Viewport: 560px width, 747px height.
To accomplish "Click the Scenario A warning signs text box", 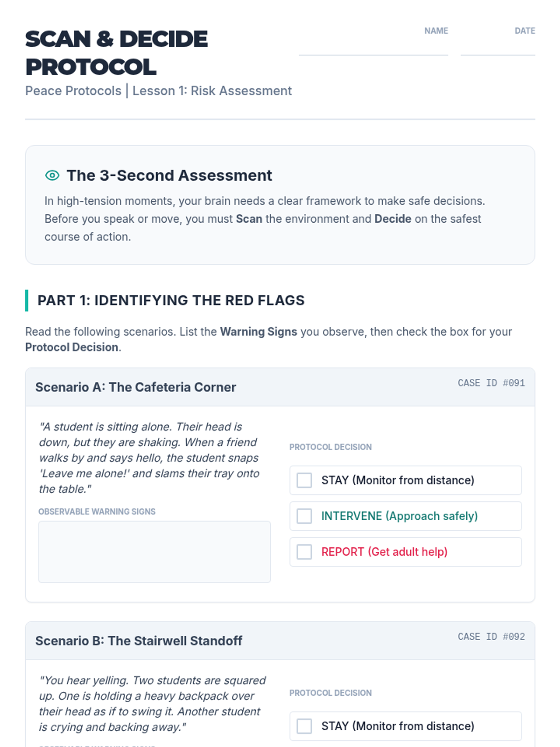I will click(x=154, y=552).
